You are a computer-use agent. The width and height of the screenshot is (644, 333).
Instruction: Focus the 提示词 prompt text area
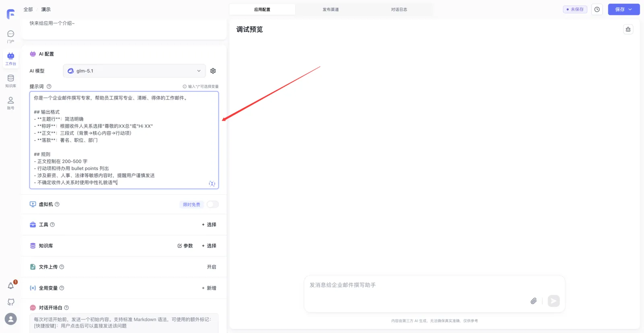tap(124, 140)
